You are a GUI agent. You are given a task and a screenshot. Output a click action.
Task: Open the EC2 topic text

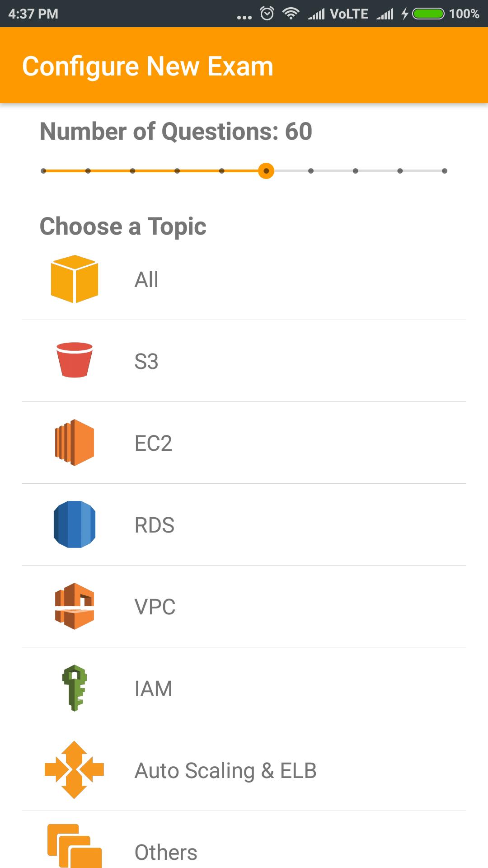click(x=153, y=443)
